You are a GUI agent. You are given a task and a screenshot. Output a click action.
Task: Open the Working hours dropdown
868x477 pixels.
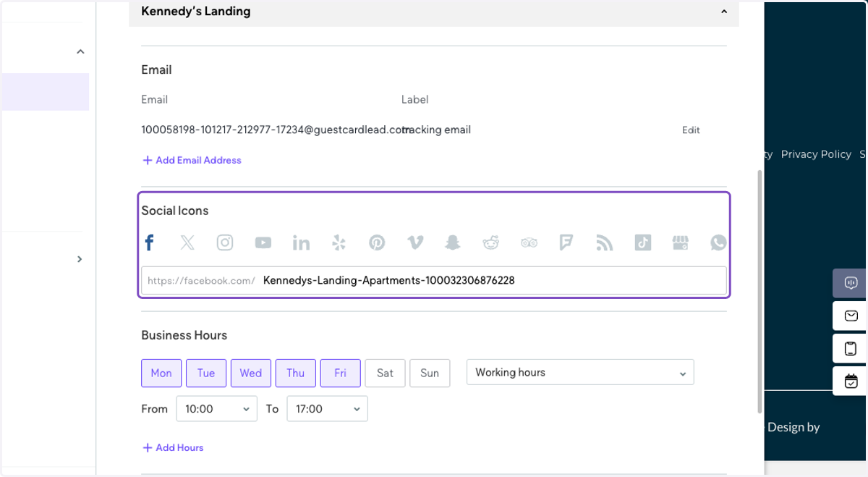(580, 372)
